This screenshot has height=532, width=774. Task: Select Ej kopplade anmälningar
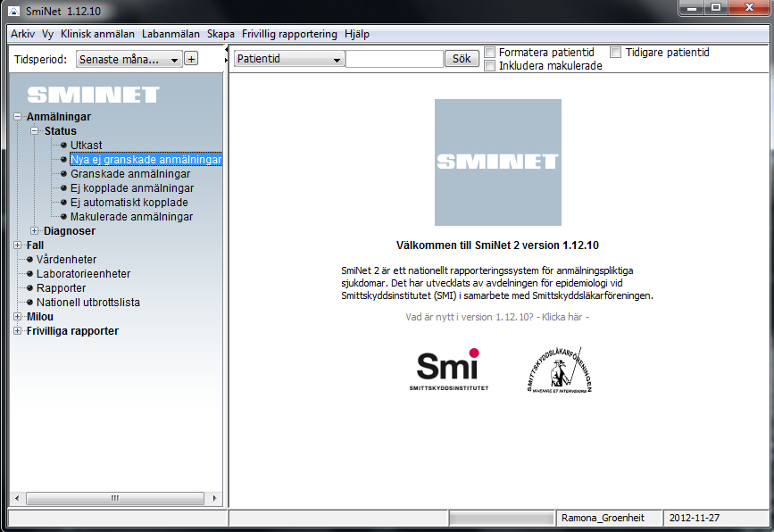coord(132,188)
